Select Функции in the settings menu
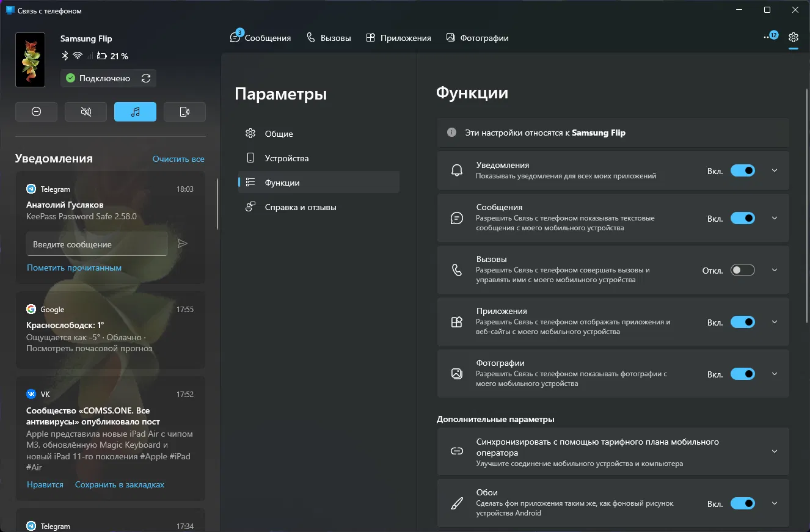Image resolution: width=810 pixels, height=532 pixels. (318, 183)
